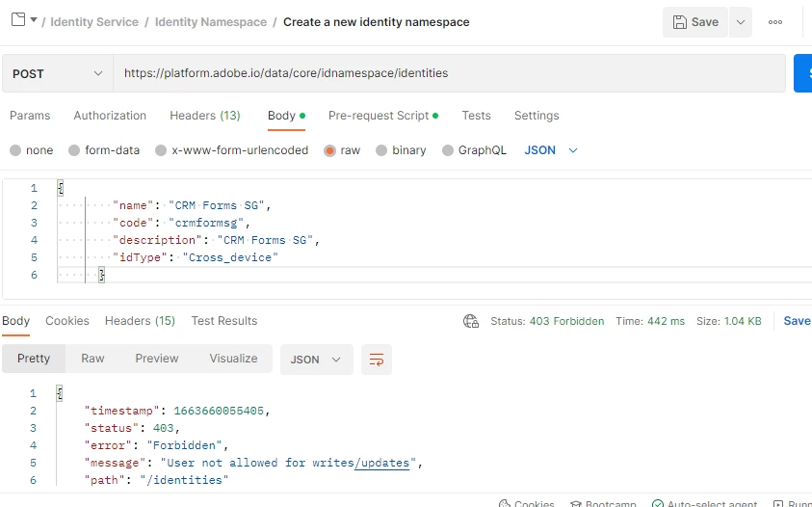Open response JSON format dropdown
Image resolution: width=812 pixels, height=507 pixels.
coord(316,360)
